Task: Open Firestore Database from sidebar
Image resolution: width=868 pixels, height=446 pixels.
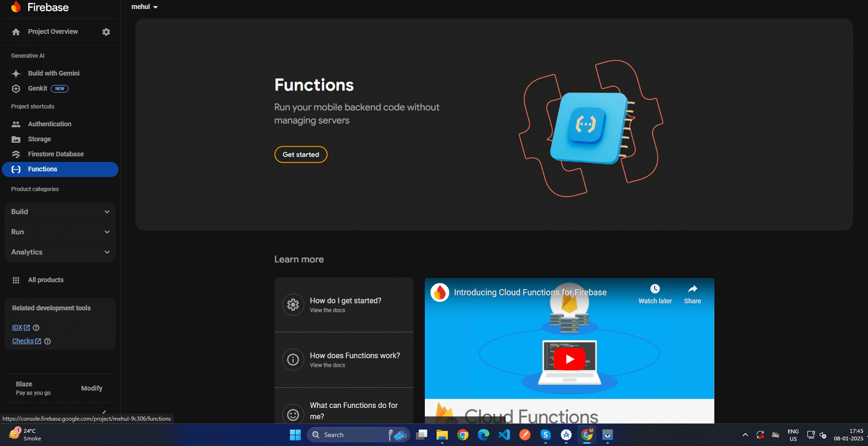Action: pos(55,154)
